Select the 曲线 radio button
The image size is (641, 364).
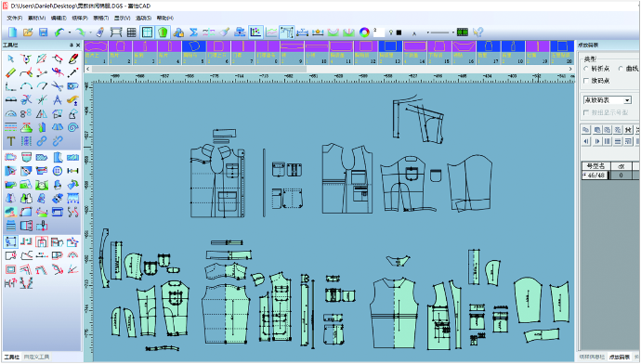(x=621, y=69)
